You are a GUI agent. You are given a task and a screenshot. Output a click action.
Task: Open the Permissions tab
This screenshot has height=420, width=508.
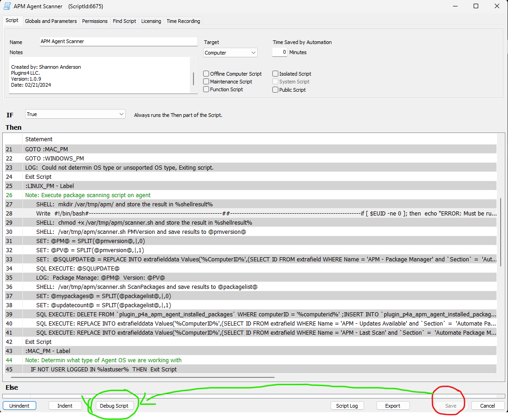(94, 21)
